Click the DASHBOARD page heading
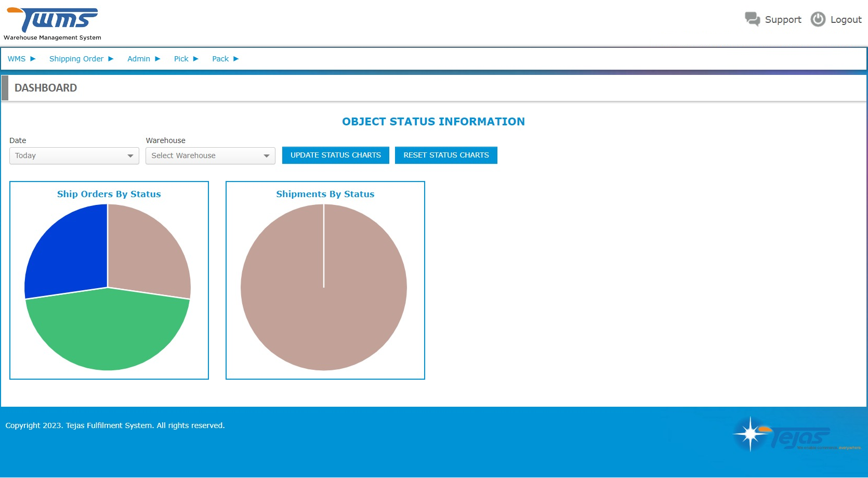The image size is (868, 478). pyautogui.click(x=45, y=87)
